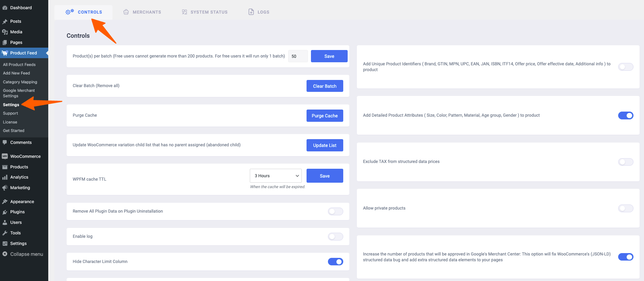Click the Product Feed cart icon
644x281 pixels.
(5, 53)
